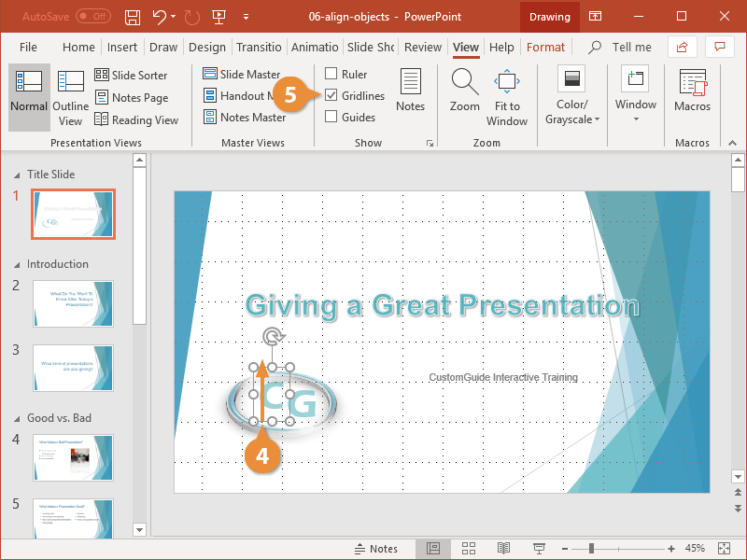Turn on the Guides checkbox

point(331,117)
